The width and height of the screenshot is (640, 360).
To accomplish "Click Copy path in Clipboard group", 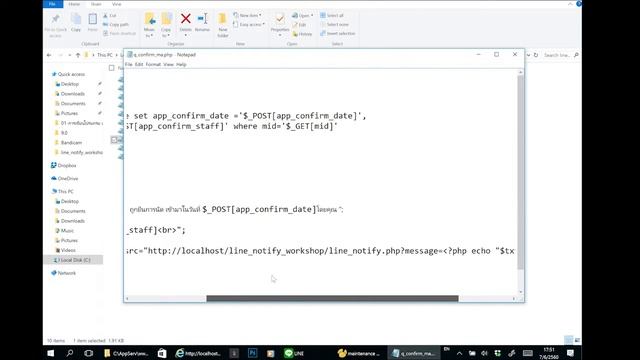I will (116, 24).
